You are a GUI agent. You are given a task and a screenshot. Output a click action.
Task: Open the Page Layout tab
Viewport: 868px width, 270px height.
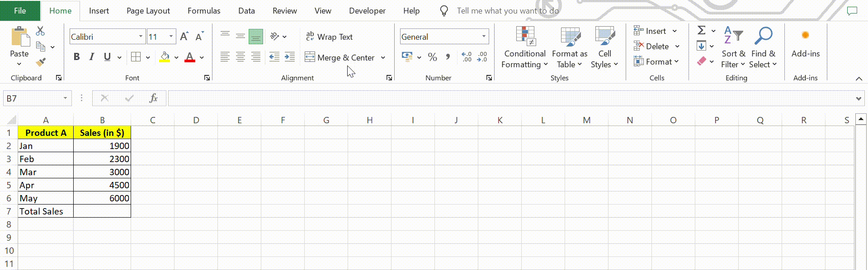click(148, 11)
